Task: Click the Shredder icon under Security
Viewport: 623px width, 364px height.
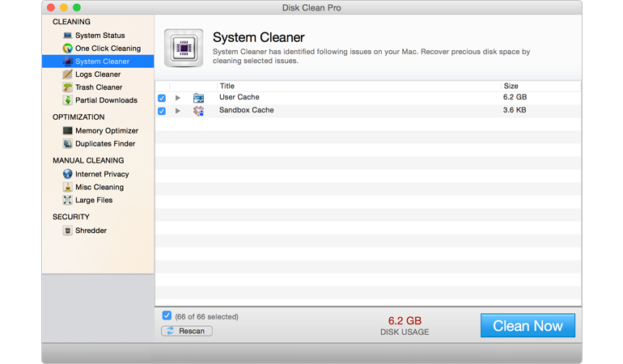Action: pyautogui.click(x=68, y=231)
